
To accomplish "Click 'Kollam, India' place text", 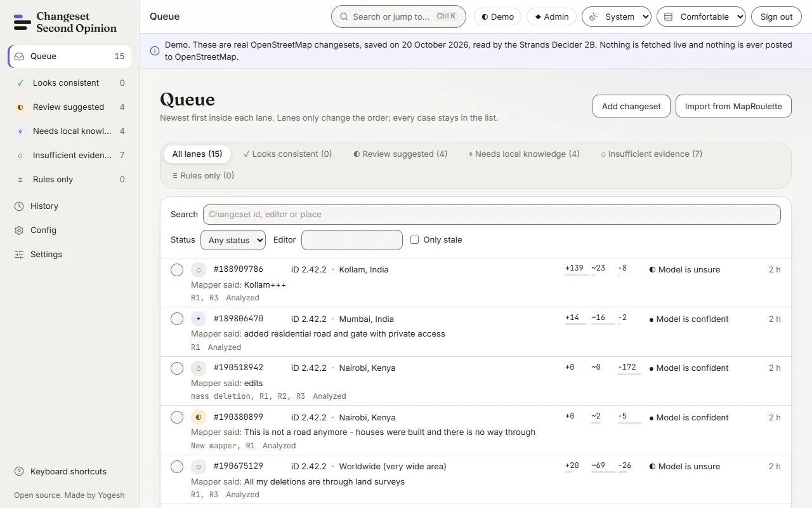I will click(363, 269).
